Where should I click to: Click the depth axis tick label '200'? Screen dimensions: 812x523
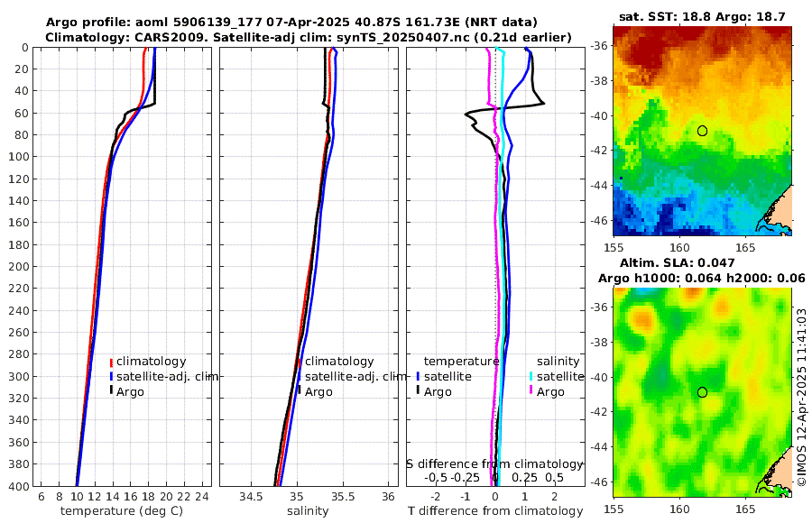pos(19,267)
